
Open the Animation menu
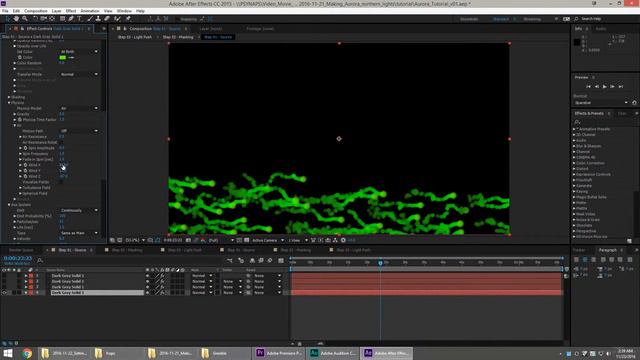click(90, 11)
